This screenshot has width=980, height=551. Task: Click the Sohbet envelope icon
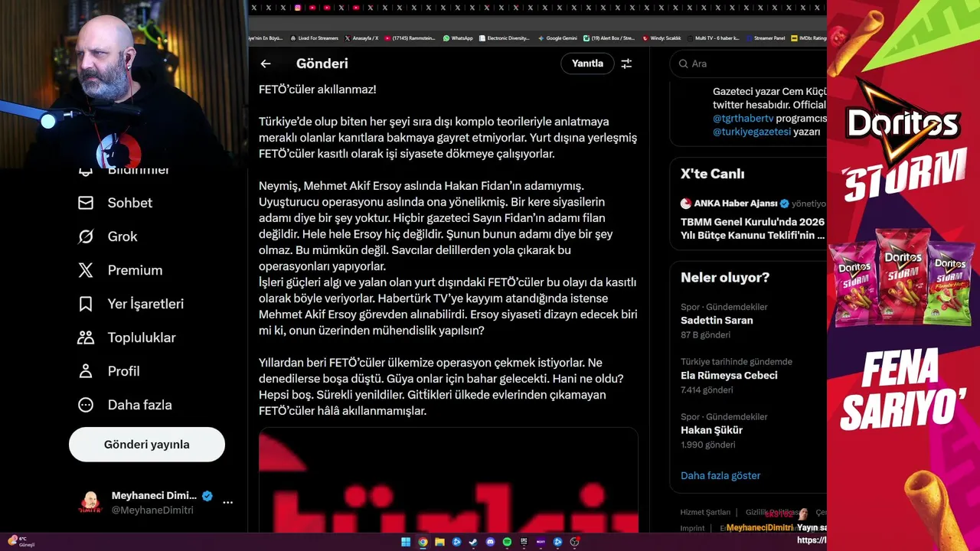pos(86,203)
